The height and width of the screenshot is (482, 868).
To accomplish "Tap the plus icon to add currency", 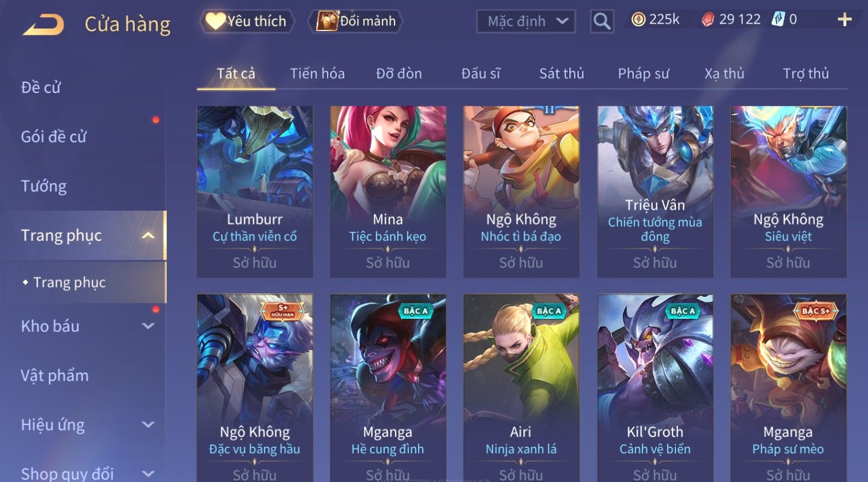I will click(844, 20).
